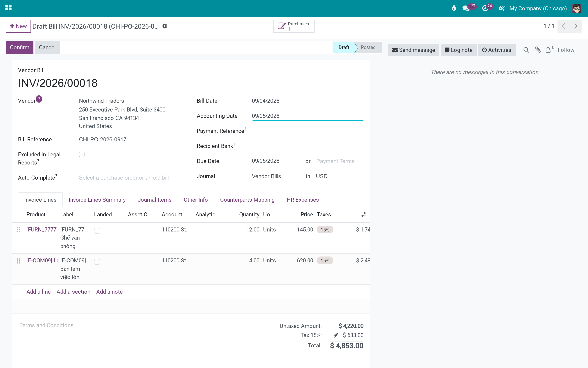Open the Recipient Bank dropdown field

pyautogui.click(x=308, y=146)
